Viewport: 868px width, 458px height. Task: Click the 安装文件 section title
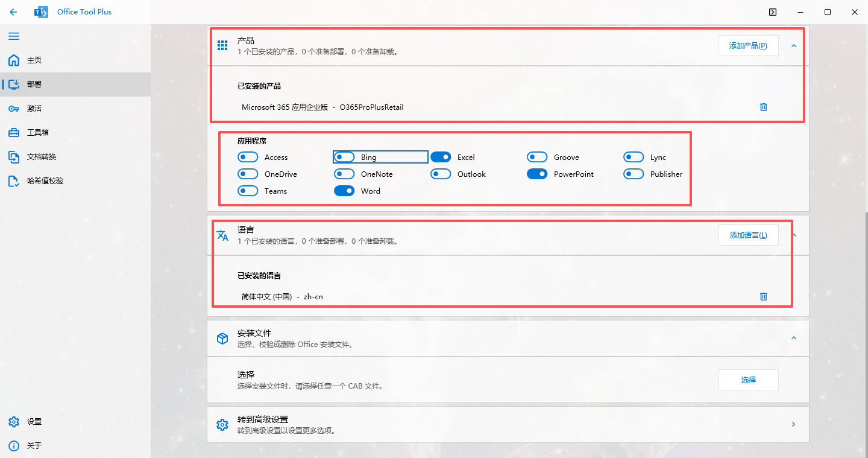(254, 333)
